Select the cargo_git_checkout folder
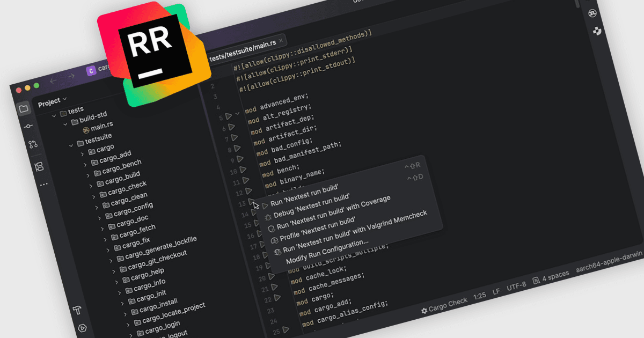 point(157,259)
